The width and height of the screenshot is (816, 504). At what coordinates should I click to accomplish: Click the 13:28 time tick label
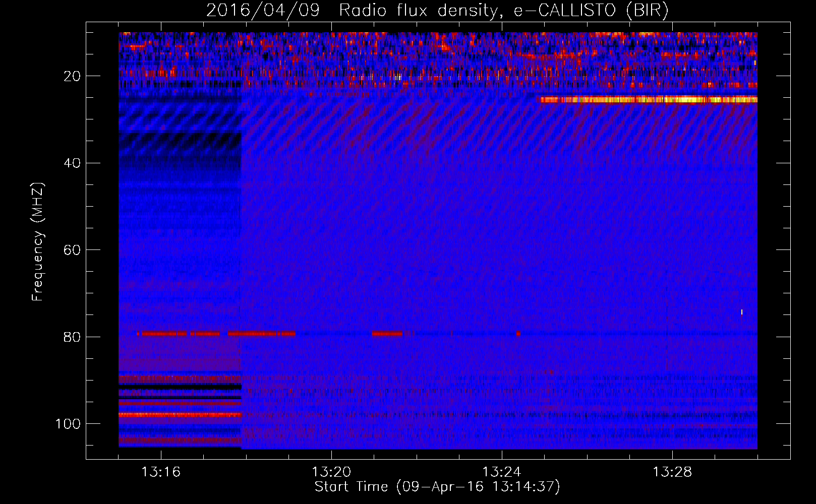[672, 472]
